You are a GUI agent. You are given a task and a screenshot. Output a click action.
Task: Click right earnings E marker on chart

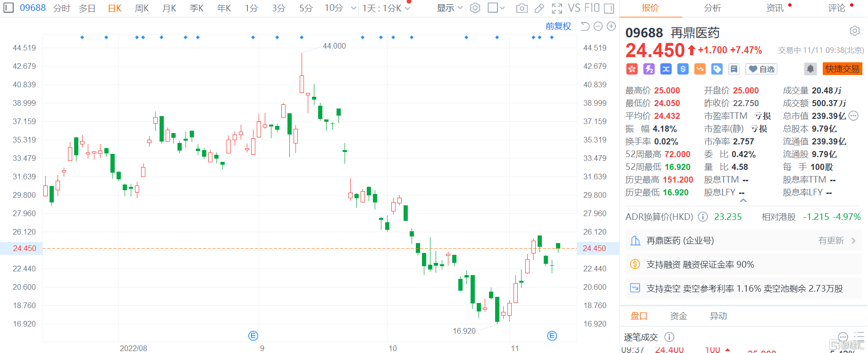(x=552, y=336)
